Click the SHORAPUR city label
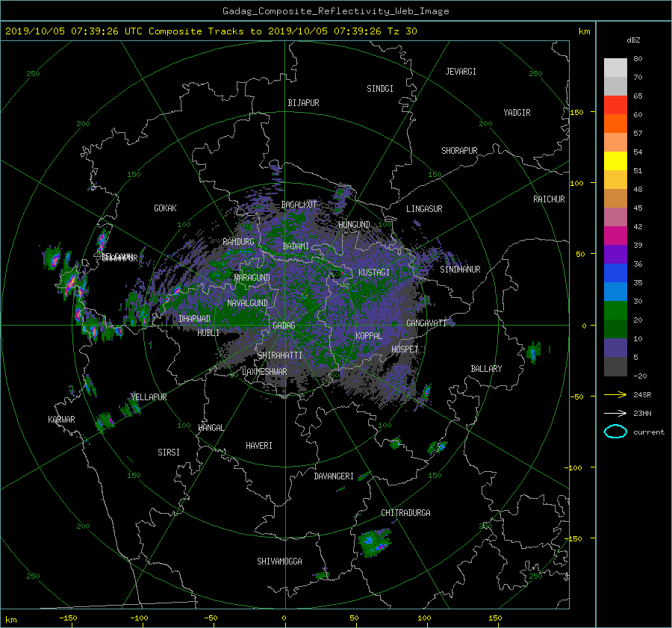672x628 pixels. (x=459, y=151)
